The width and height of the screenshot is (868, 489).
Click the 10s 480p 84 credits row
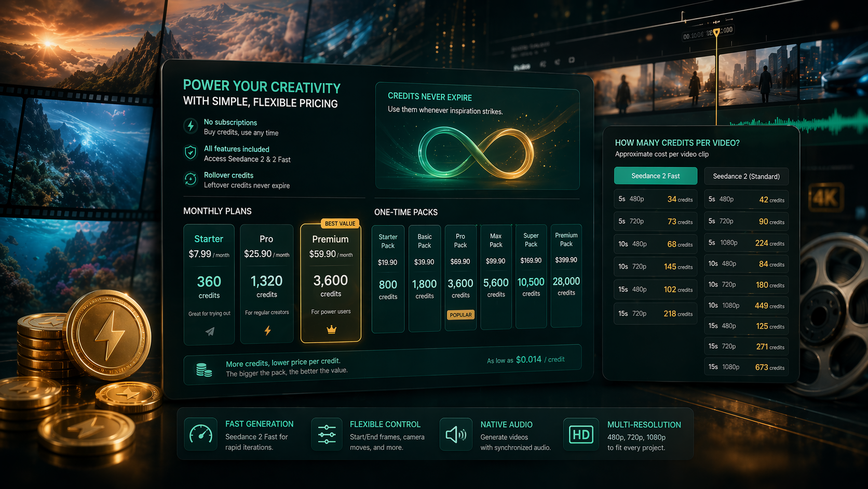[746, 264]
